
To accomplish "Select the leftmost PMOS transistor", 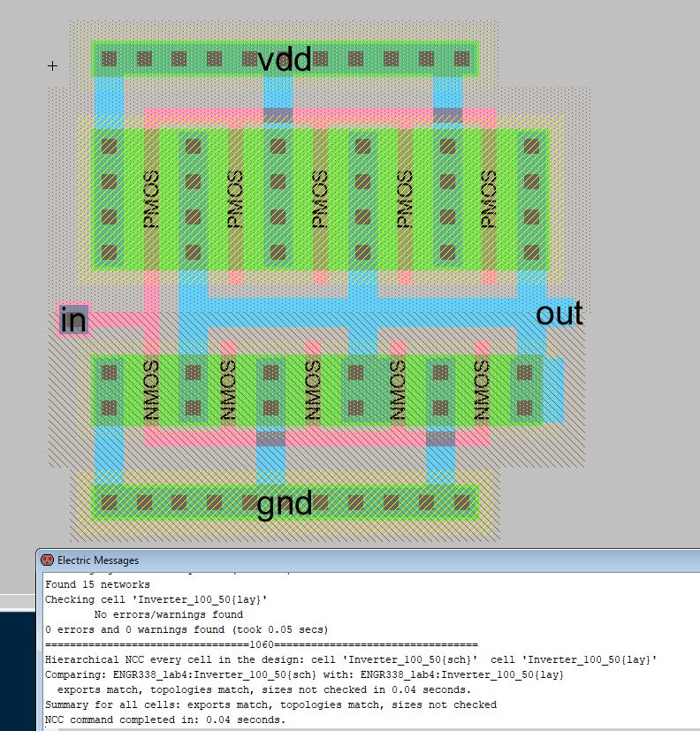I will 151,200.
